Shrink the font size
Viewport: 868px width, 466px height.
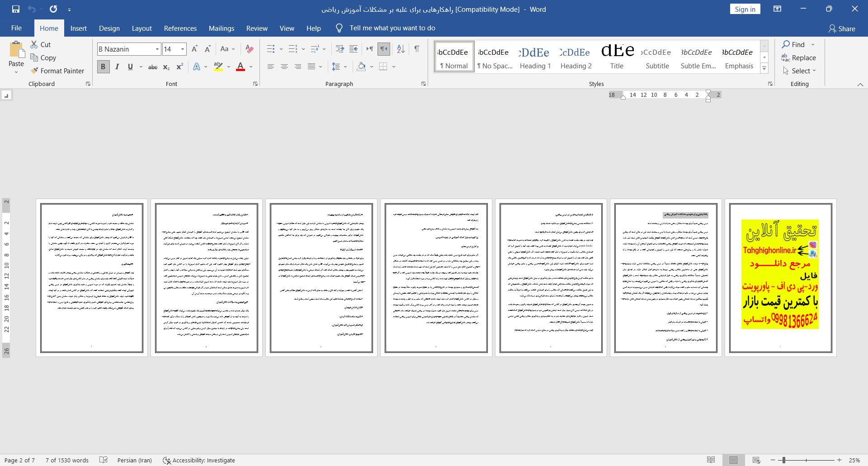tap(208, 49)
